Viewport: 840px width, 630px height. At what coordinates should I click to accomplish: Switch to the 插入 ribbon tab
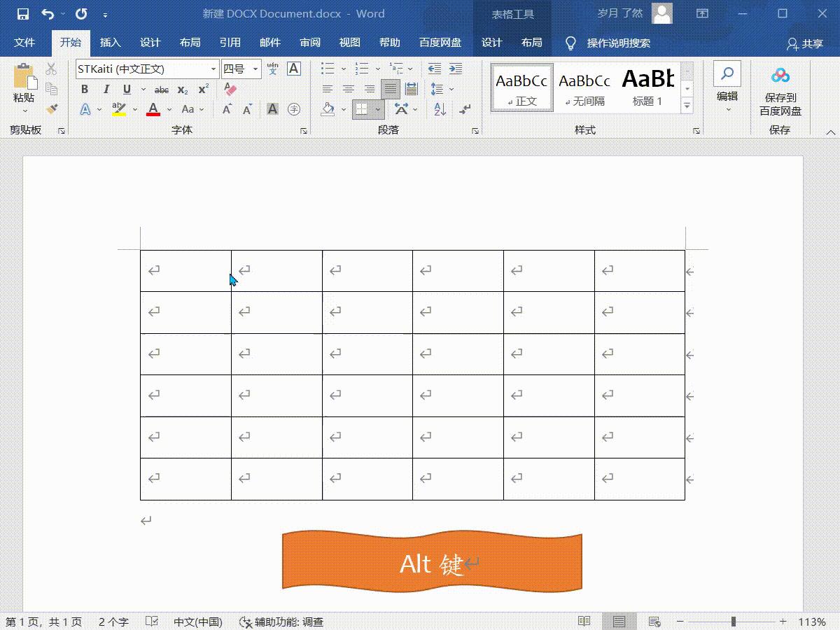click(110, 42)
